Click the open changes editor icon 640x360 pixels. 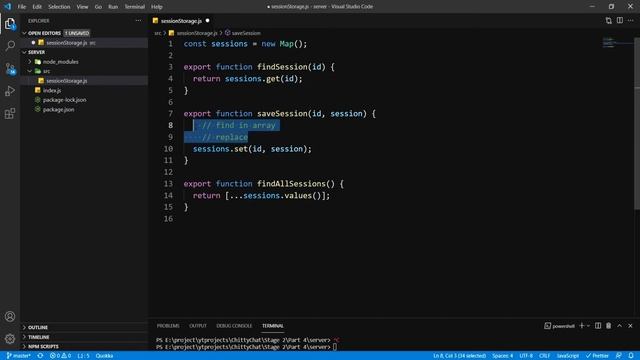point(609,20)
